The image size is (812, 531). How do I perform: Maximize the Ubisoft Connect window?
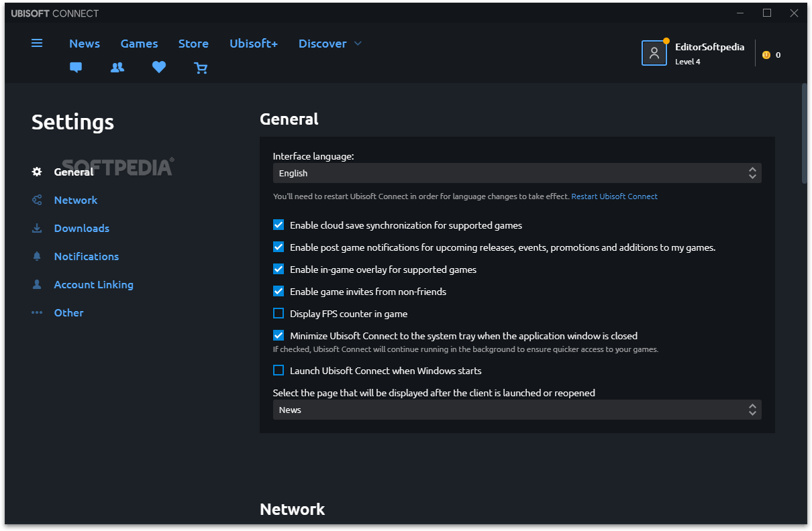[767, 13]
